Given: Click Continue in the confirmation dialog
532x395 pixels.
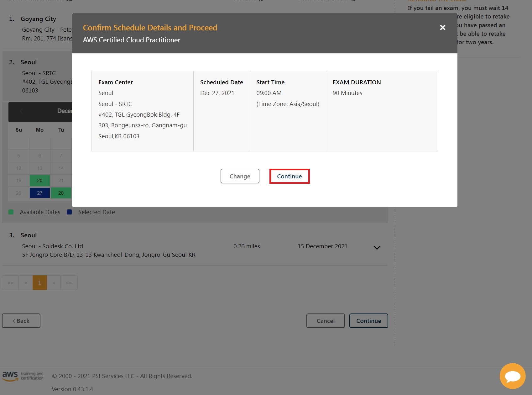Looking at the screenshot, I should (x=289, y=176).
